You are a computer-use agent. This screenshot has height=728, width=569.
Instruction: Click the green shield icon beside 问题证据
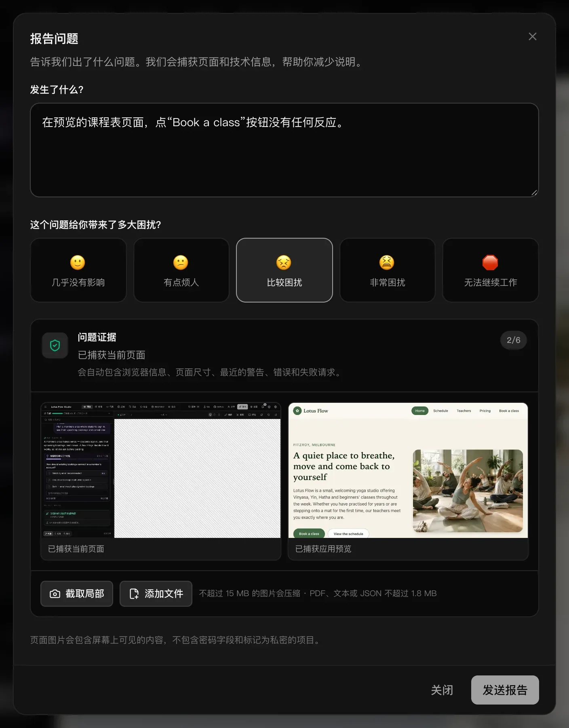click(55, 345)
